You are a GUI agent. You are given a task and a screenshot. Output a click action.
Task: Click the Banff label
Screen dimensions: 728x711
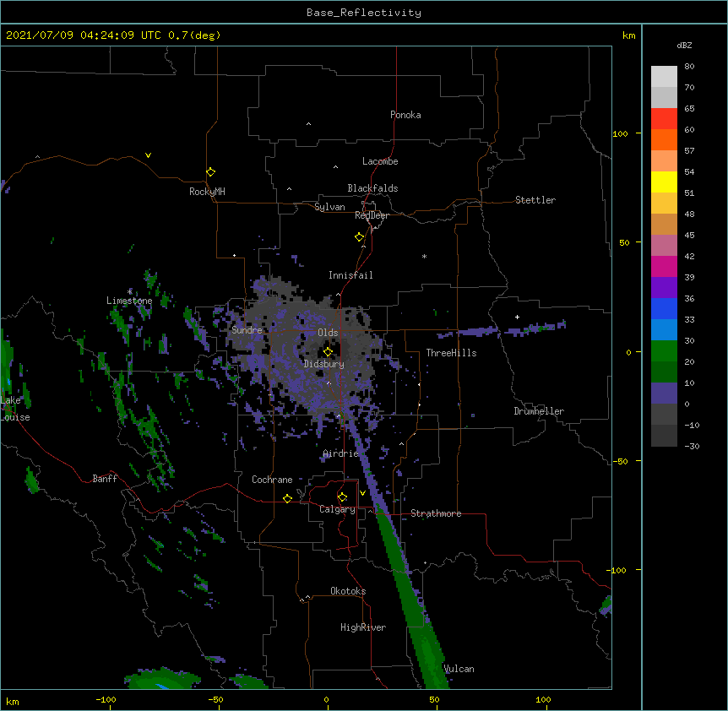tap(105, 479)
